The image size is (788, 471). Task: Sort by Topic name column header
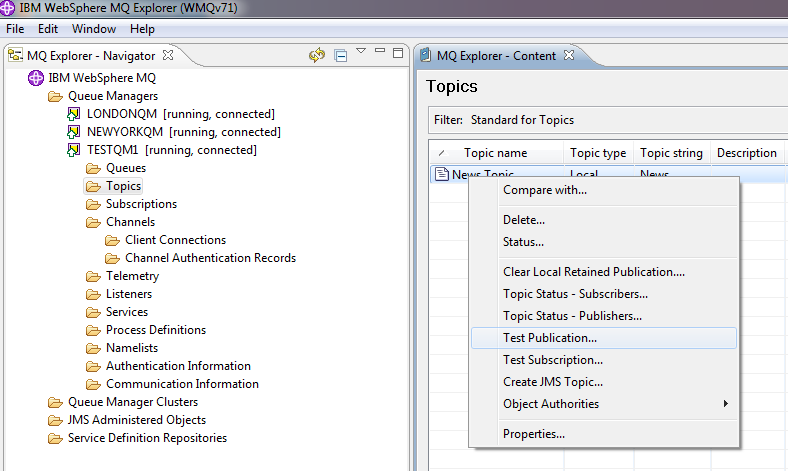(x=496, y=153)
